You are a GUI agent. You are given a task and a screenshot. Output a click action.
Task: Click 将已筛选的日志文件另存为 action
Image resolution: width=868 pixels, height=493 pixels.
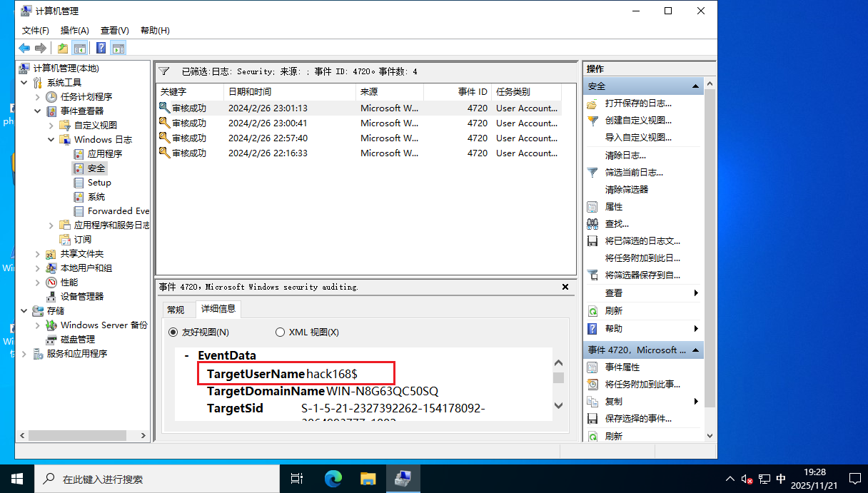click(x=642, y=241)
